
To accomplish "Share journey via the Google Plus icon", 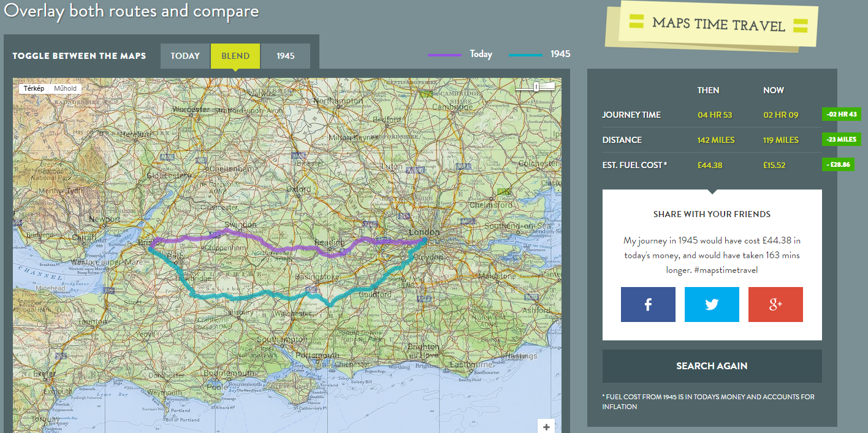I will click(775, 305).
